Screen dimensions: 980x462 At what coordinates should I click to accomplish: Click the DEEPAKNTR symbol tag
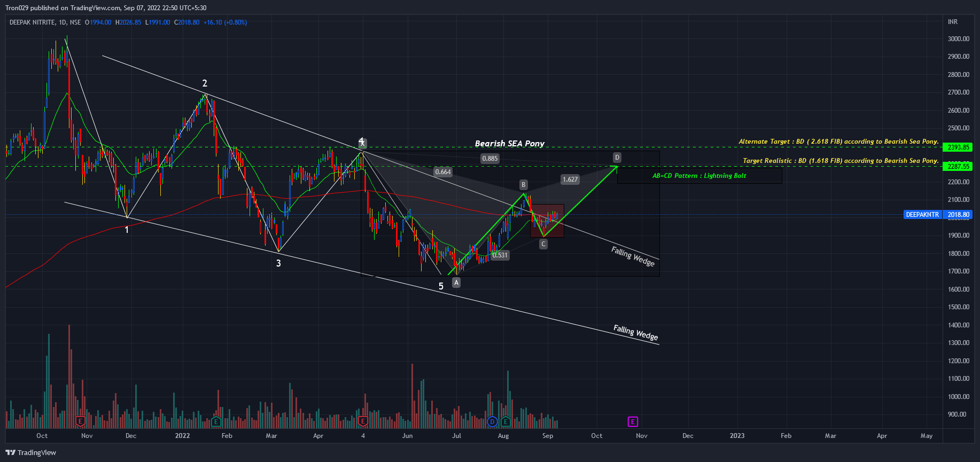click(923, 215)
